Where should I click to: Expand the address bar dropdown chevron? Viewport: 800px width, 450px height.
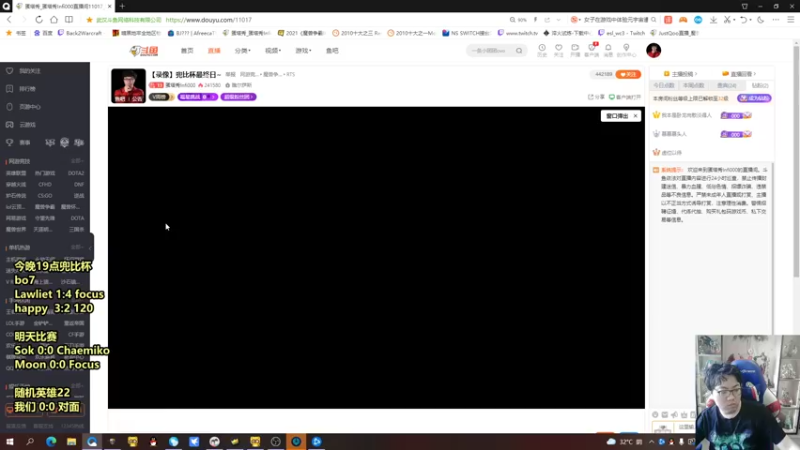click(x=559, y=20)
